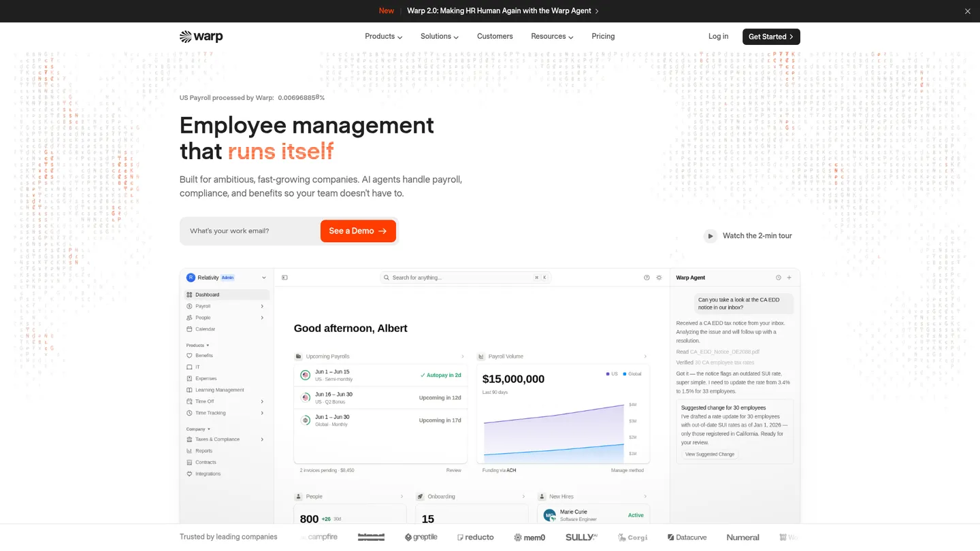Close the Warp 2.0 announcement banner
The height and width of the screenshot is (551, 980).
[968, 11]
